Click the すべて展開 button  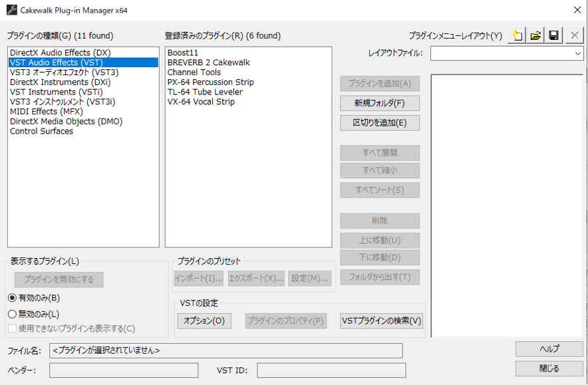(380, 152)
